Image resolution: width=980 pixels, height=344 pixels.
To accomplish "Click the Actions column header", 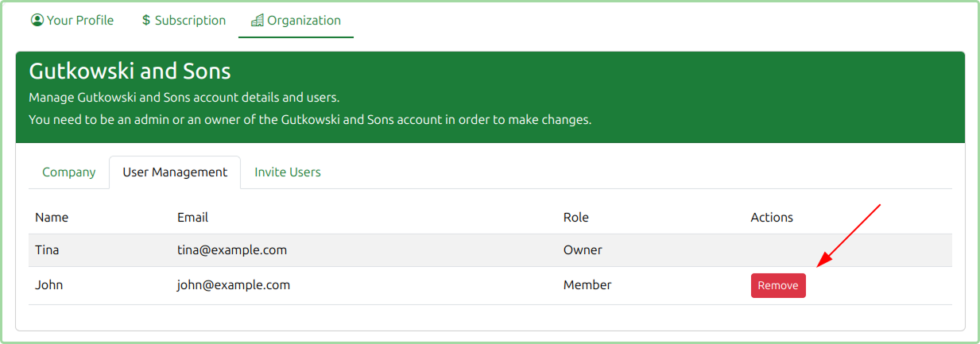I will 772,218.
